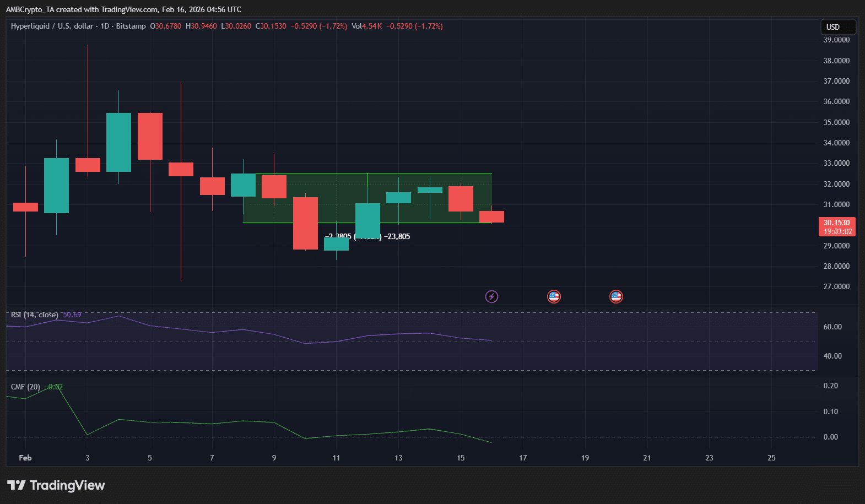Open the US flag event icon for Feb 20
This screenshot has height=504, width=865.
pyautogui.click(x=616, y=297)
